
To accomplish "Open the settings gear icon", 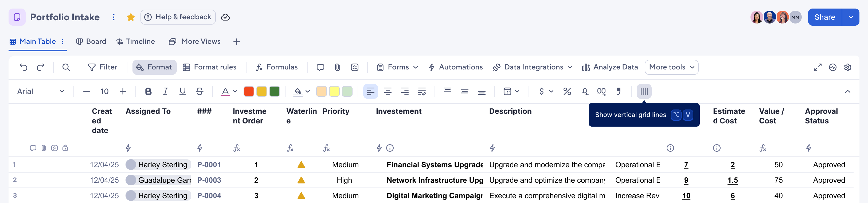I will [848, 67].
